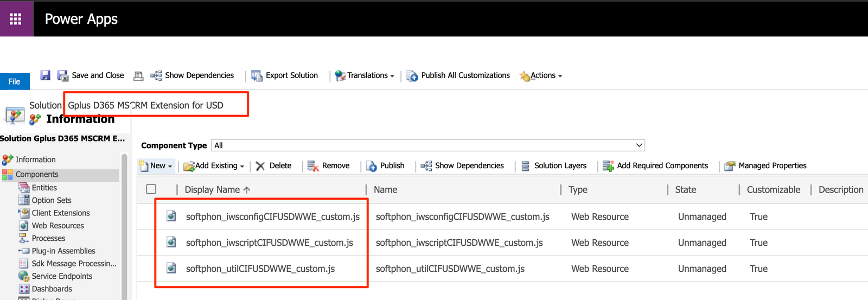Open the File menu tab
Image resolution: width=868 pixels, height=300 pixels.
[15, 81]
